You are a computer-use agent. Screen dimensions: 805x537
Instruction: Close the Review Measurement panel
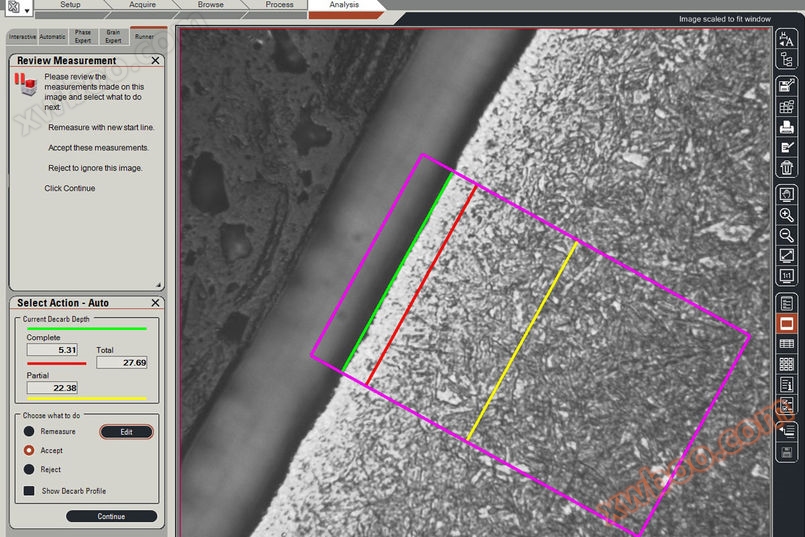[155, 61]
